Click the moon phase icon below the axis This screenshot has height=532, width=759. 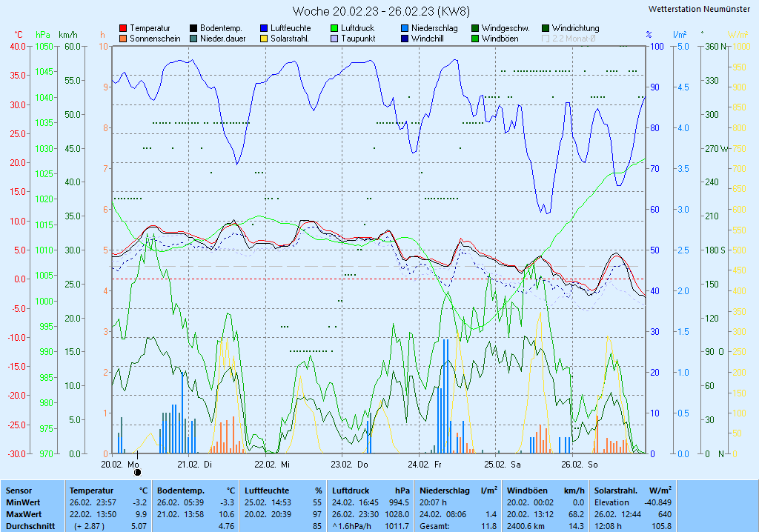click(137, 473)
